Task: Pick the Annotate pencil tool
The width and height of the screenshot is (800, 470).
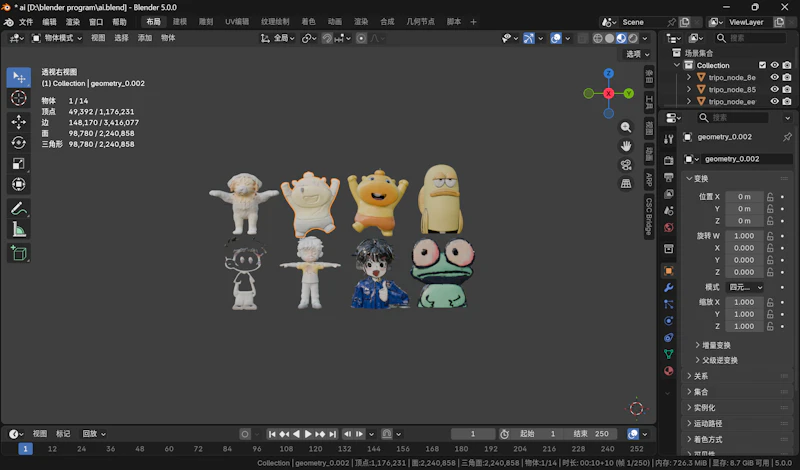Action: [x=19, y=209]
